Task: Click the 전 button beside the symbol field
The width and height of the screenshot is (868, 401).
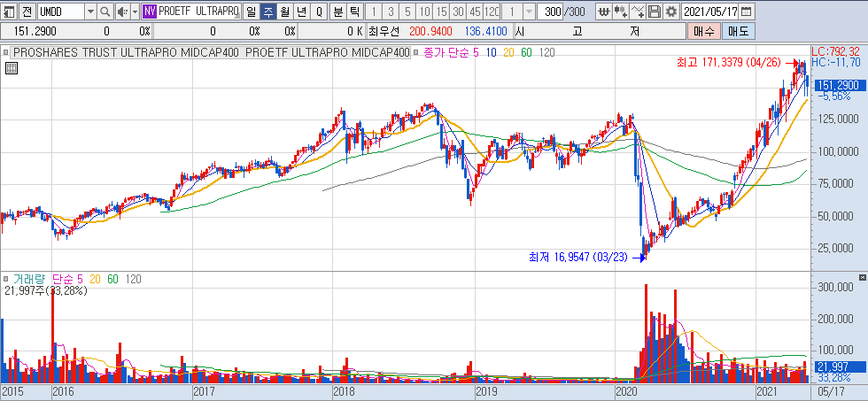Action: pyautogui.click(x=27, y=11)
